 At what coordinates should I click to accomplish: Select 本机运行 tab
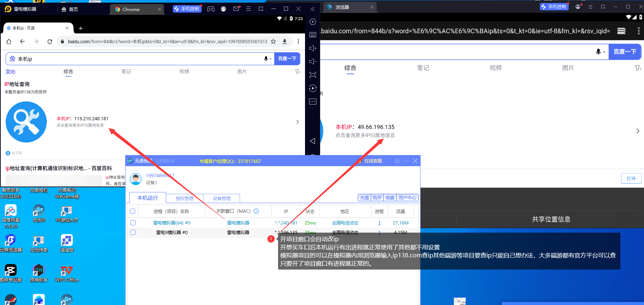(148, 198)
